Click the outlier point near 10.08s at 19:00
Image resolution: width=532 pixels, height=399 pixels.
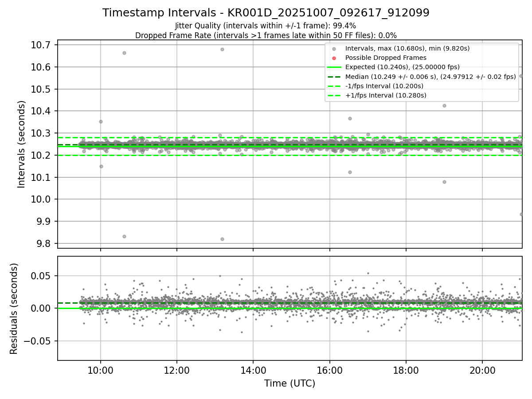coord(444,182)
